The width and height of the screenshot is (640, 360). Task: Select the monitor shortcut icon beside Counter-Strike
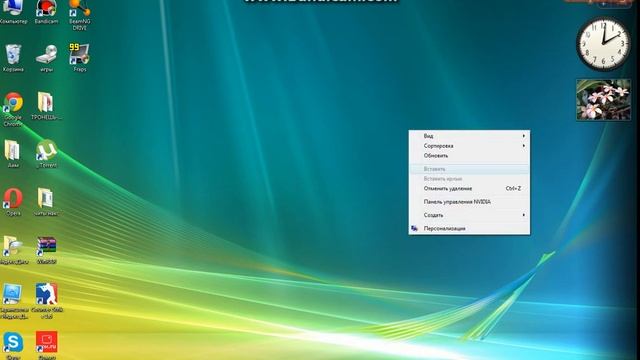point(13,301)
